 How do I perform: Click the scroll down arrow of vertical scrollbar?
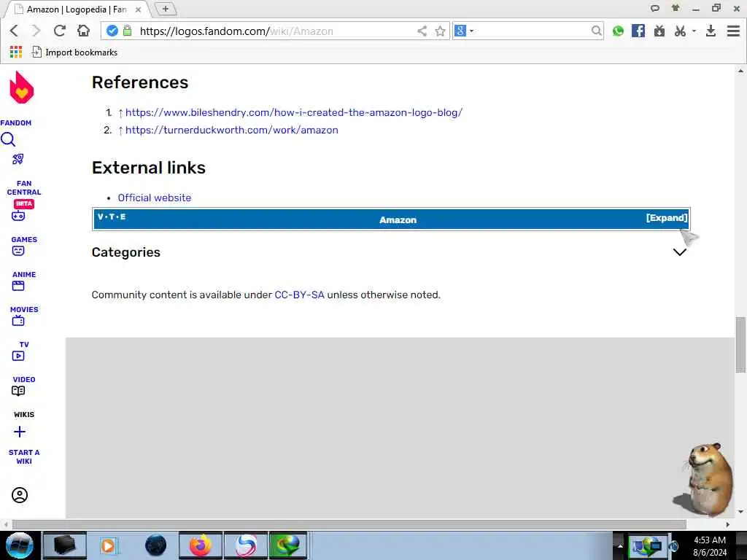[x=740, y=512]
